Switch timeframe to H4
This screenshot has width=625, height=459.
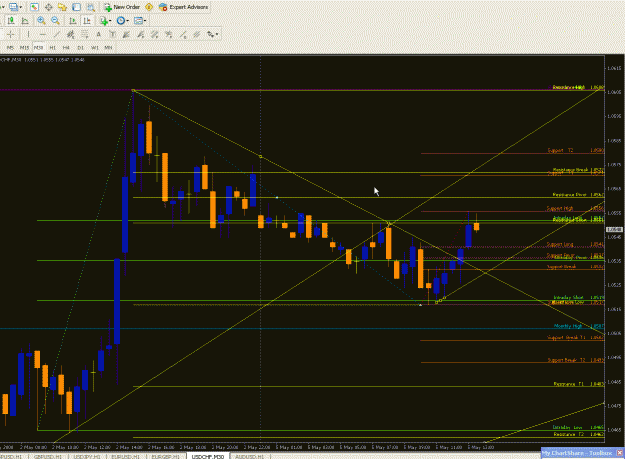click(x=66, y=48)
